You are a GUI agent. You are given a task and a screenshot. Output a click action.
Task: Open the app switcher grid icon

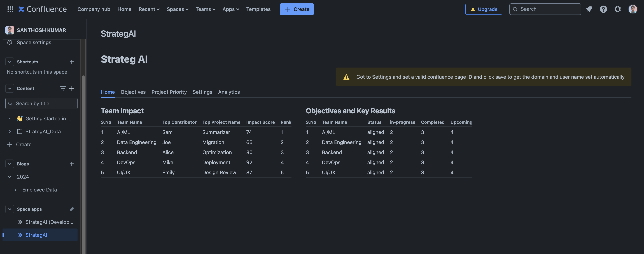point(10,9)
